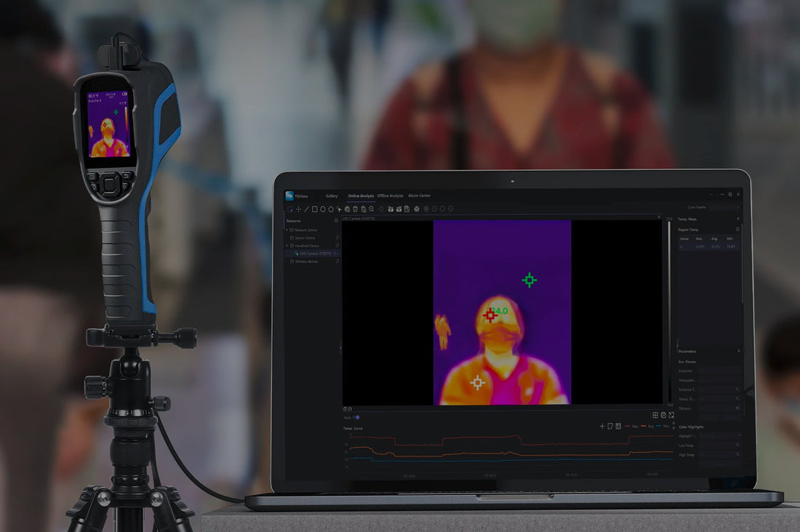The width and height of the screenshot is (800, 532).
Task: Select the ellipse region tool
Action: (322, 209)
